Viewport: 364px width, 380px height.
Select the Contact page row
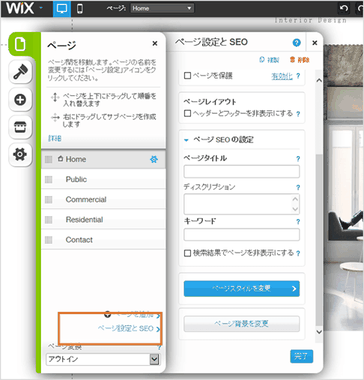pos(103,240)
